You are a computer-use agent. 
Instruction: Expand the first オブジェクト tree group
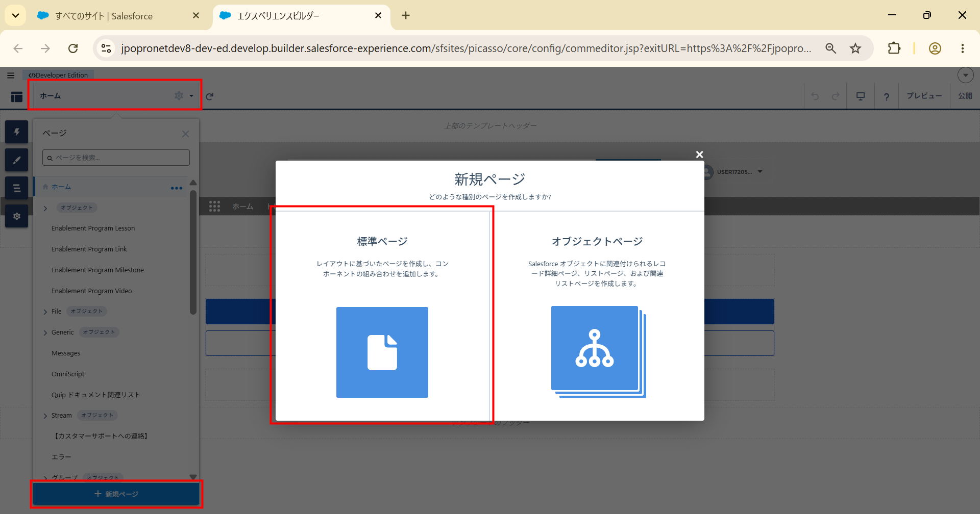click(x=45, y=208)
